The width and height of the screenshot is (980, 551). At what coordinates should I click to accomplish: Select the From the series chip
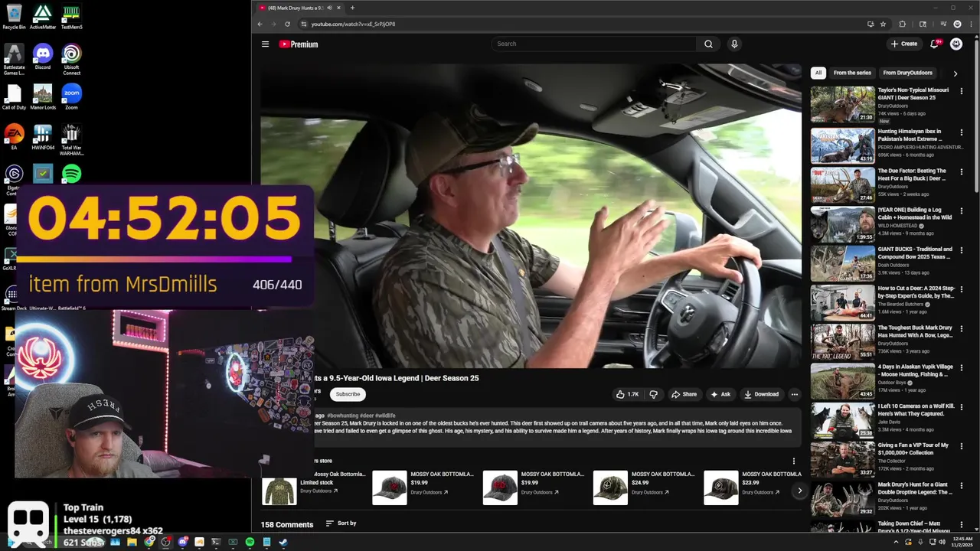852,73
